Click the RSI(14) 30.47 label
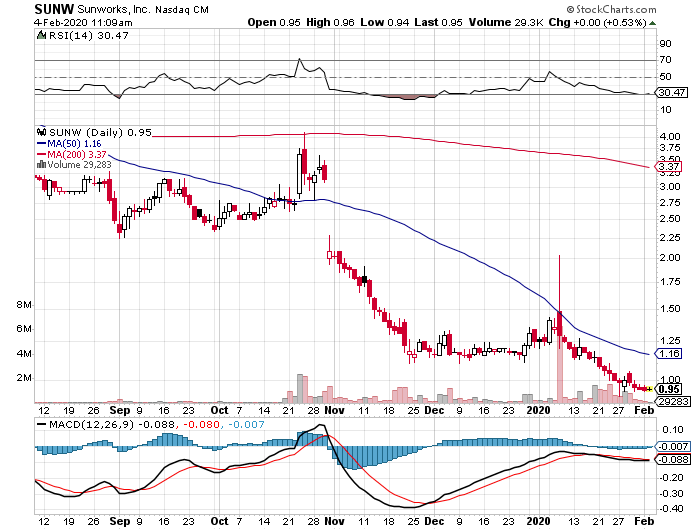700x530 pixels. click(x=88, y=36)
